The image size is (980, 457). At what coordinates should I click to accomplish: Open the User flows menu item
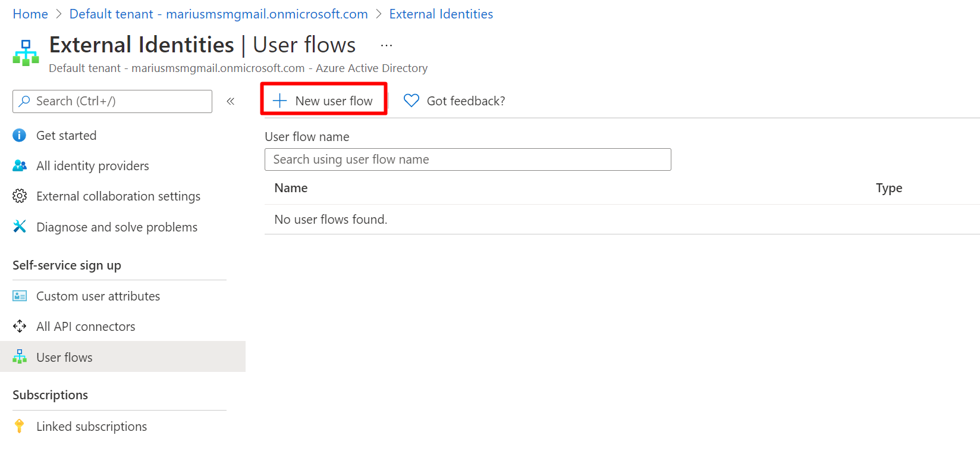tap(64, 357)
